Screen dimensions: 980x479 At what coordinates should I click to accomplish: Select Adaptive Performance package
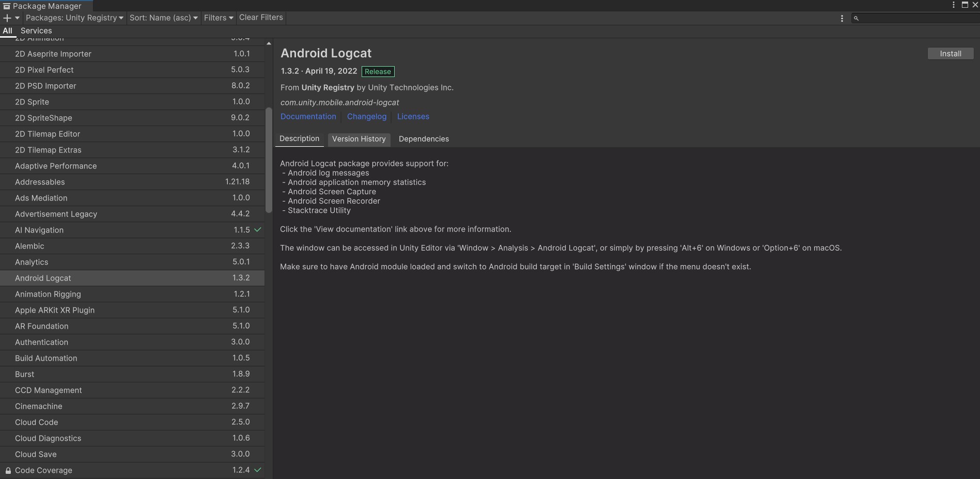click(x=132, y=166)
